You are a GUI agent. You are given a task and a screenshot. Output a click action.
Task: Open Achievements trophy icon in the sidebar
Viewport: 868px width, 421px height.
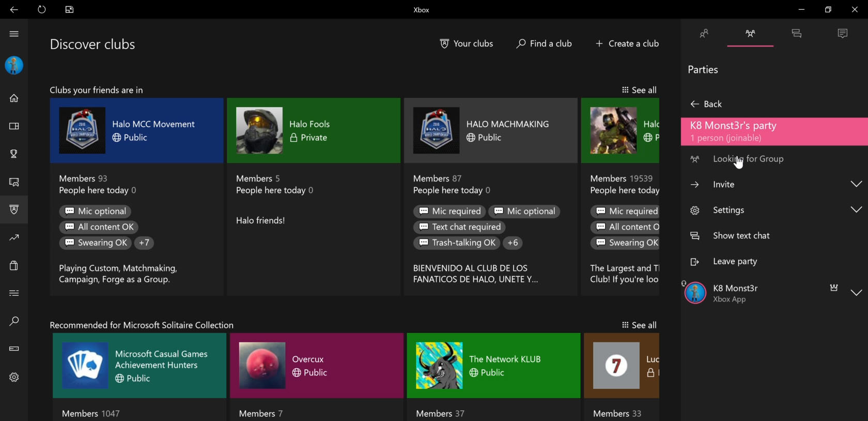point(14,154)
